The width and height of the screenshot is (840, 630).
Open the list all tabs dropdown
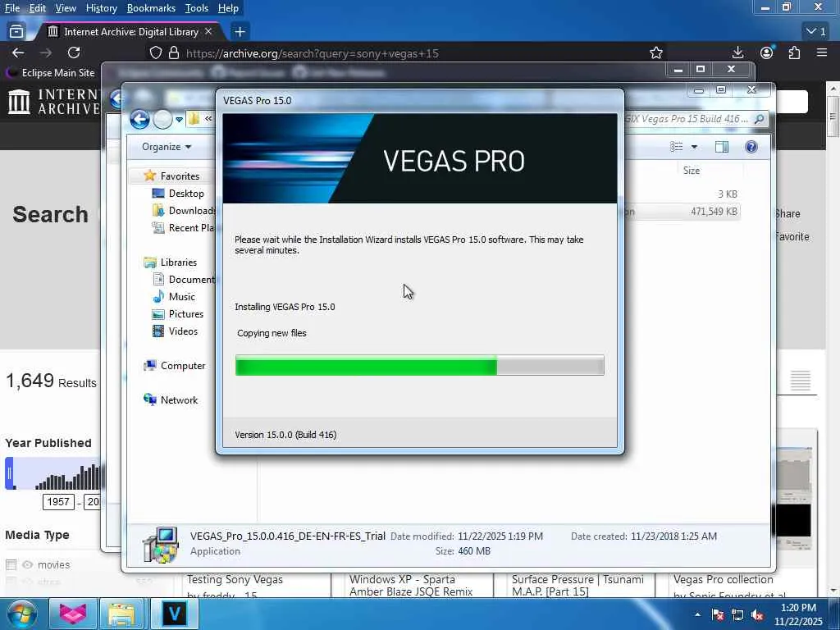816,32
